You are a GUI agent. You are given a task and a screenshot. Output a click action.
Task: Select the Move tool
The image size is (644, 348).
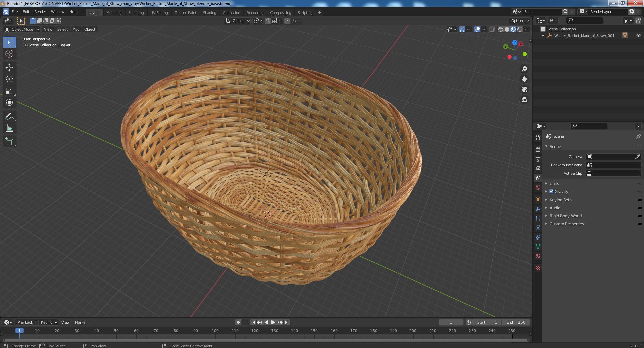[9, 68]
